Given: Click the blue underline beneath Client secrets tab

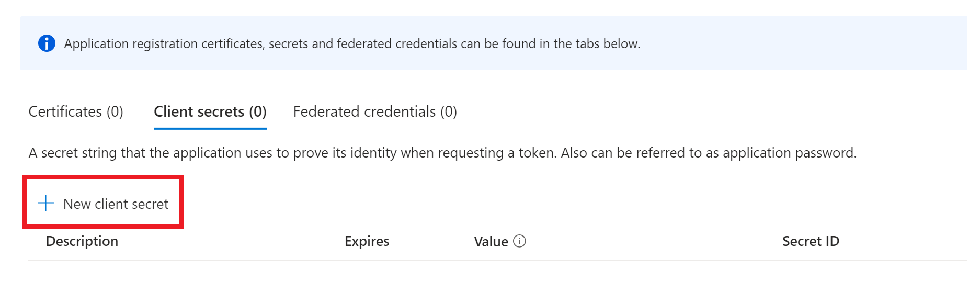Looking at the screenshot, I should pos(210,128).
